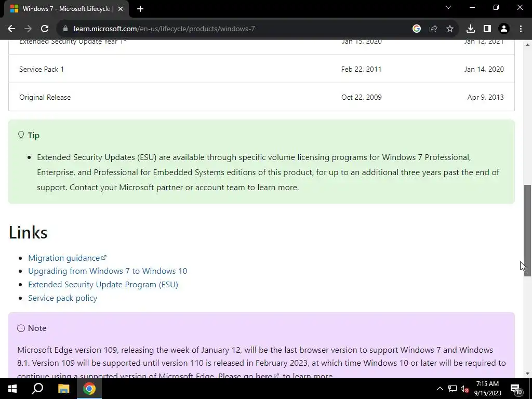Reload the page with the refresh icon

(x=45, y=29)
